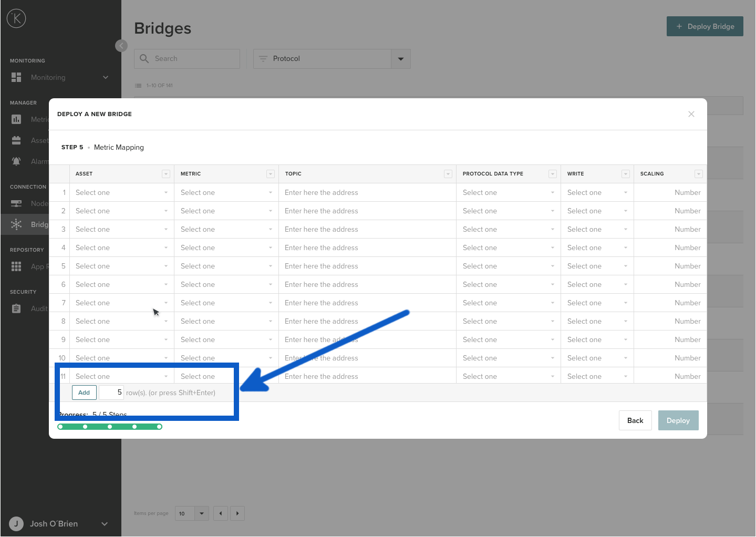Select the Metrics icon in Manager section
Screen dimensions: 756x537
point(16,119)
